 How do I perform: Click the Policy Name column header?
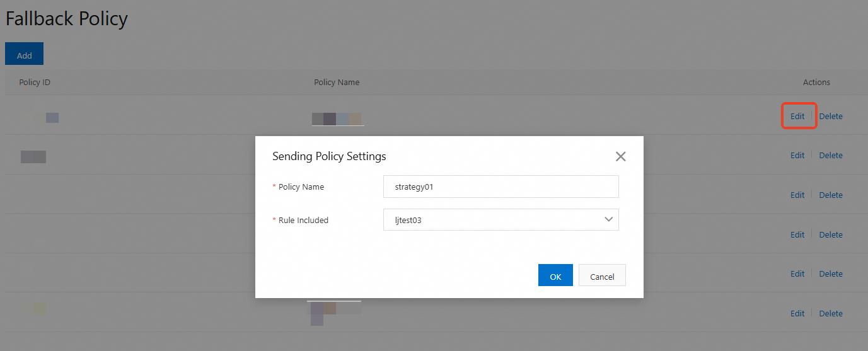(x=337, y=82)
